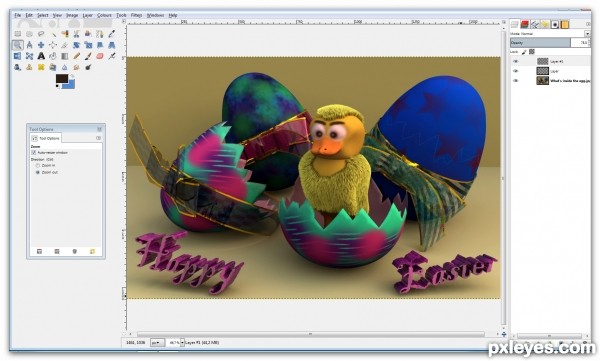The height and width of the screenshot is (361, 600).
Task: Open the Filters menu
Action: pyautogui.click(x=136, y=15)
